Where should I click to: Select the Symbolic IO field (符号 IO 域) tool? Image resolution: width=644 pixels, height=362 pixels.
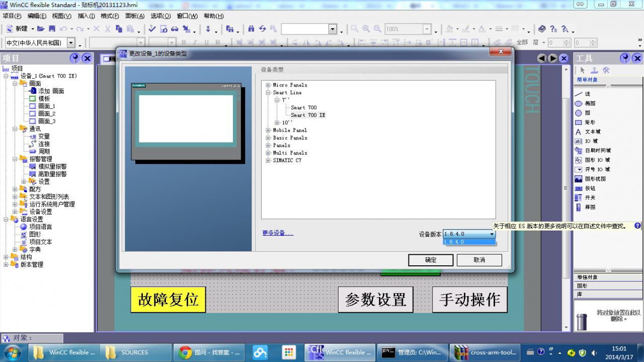pos(592,169)
